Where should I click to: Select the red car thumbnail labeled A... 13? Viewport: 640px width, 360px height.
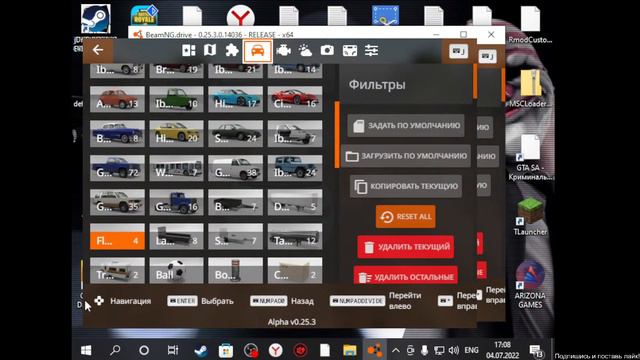(x=117, y=99)
